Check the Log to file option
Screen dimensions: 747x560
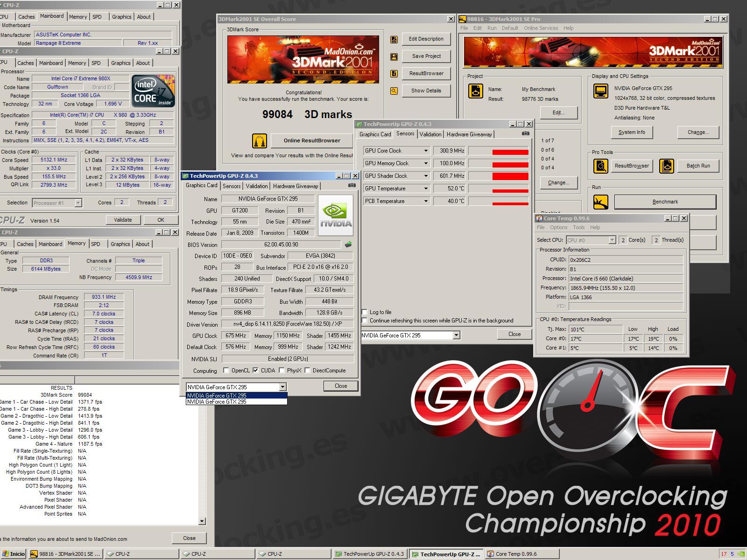(x=365, y=312)
